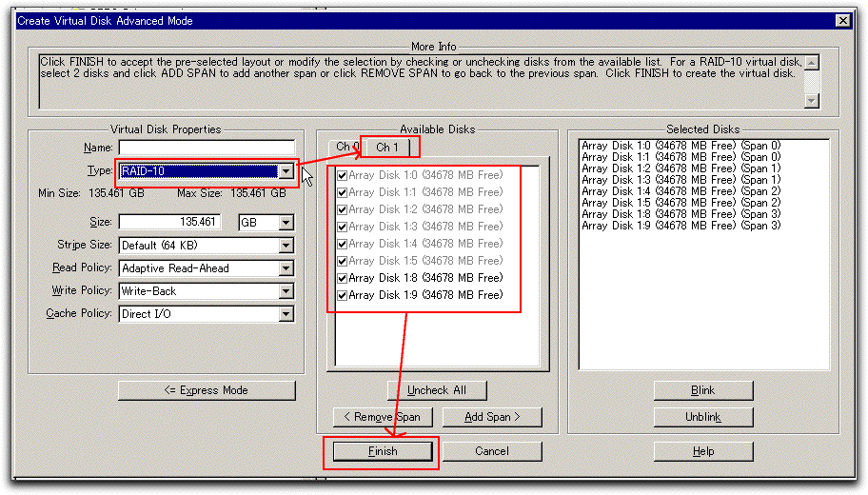Screen dimensions: 868x495
Task: Open the GB size unit dropdown
Action: click(x=286, y=223)
